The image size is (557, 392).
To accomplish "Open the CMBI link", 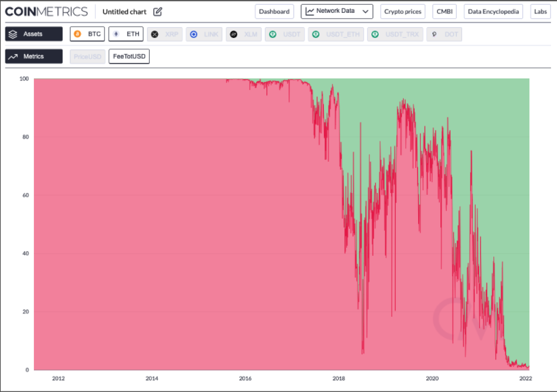I will coord(445,12).
